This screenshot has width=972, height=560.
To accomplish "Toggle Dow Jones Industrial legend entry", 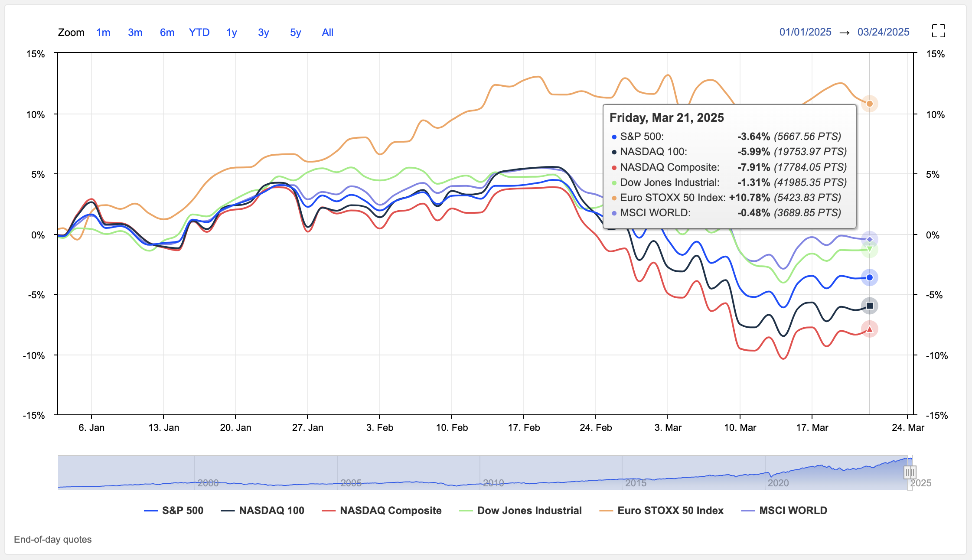I will coord(520,511).
